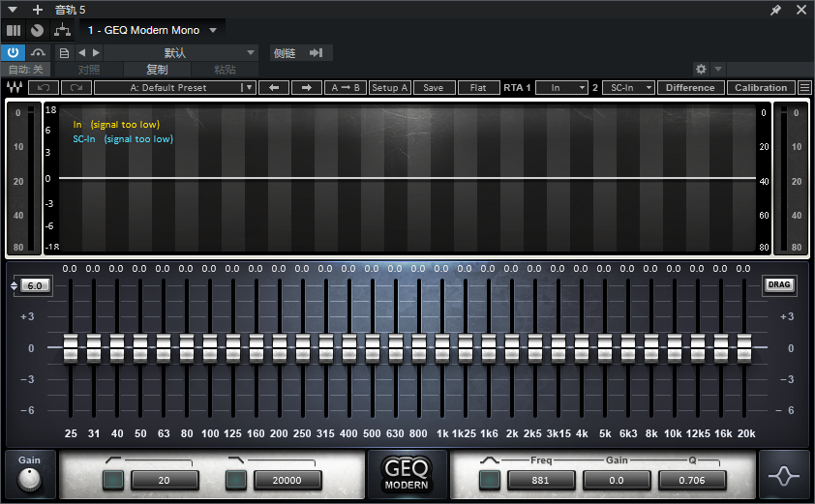Open RTA 2 SC-In source dropdown
Image resolution: width=815 pixels, height=504 pixels.
point(627,88)
